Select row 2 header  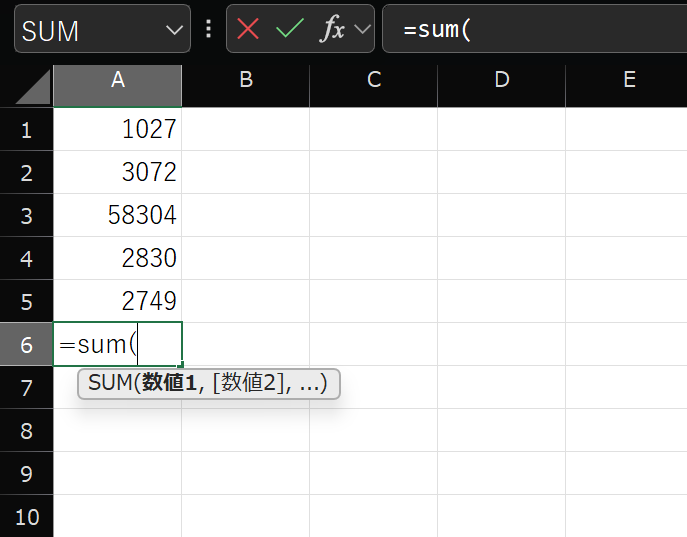point(26,172)
